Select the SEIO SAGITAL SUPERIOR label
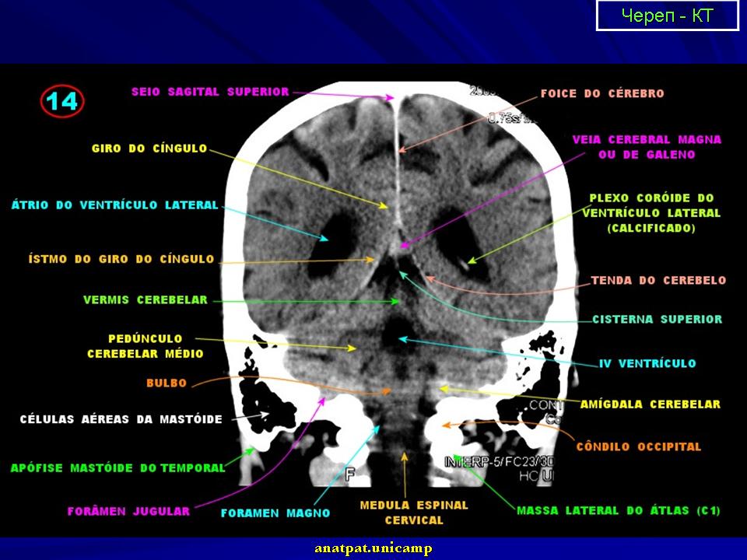747x560 pixels. pos(210,92)
